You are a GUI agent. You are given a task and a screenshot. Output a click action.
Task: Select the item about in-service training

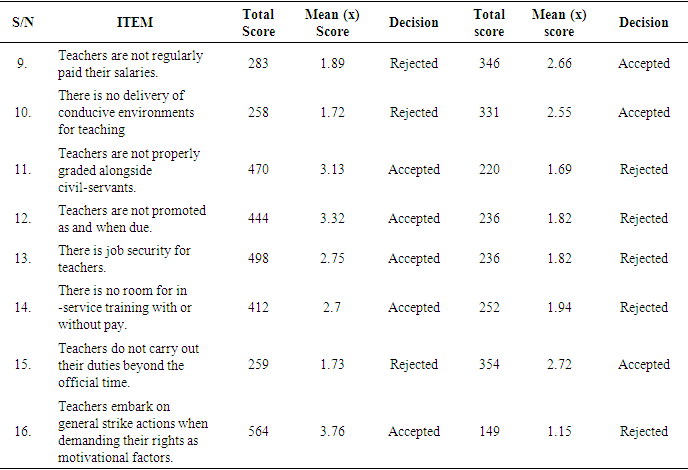(x=126, y=307)
